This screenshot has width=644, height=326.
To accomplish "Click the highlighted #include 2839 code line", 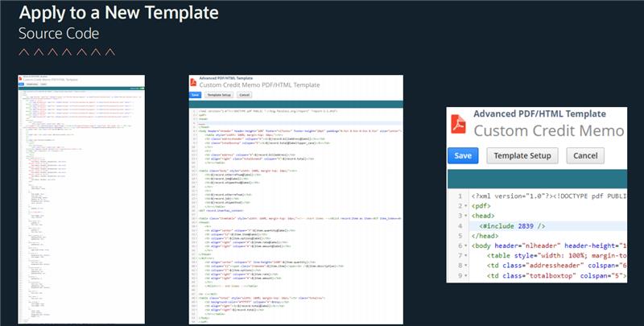I will coord(524,226).
